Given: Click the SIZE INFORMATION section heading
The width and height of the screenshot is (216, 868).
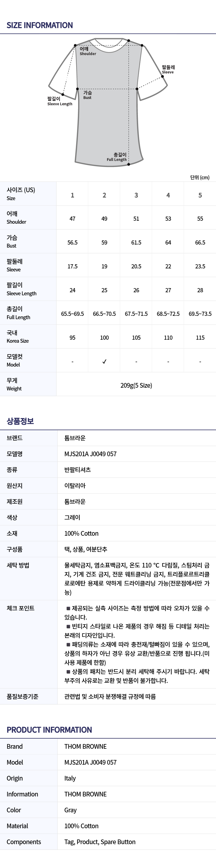Looking at the screenshot, I should 40,25.
